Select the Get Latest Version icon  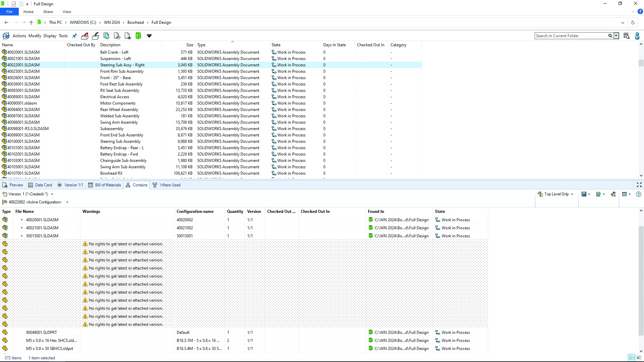click(106, 36)
